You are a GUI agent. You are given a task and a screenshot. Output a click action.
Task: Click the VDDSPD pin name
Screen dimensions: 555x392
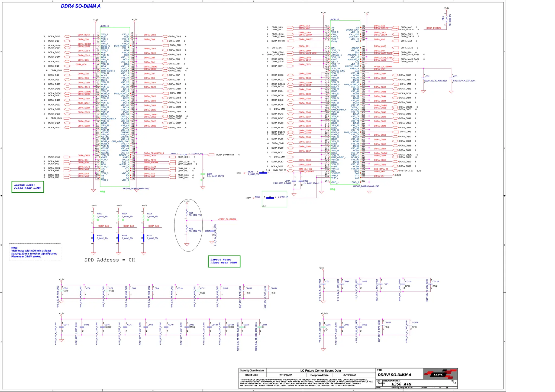336,173
